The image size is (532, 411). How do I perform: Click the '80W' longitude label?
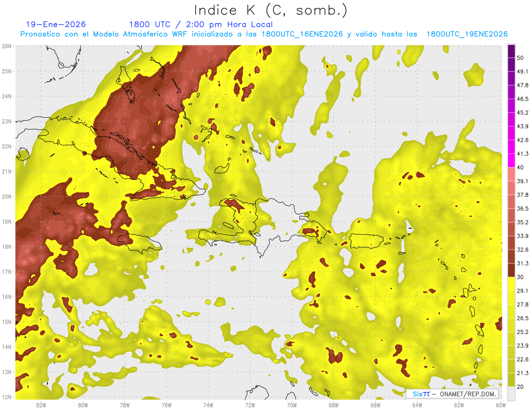83,405
